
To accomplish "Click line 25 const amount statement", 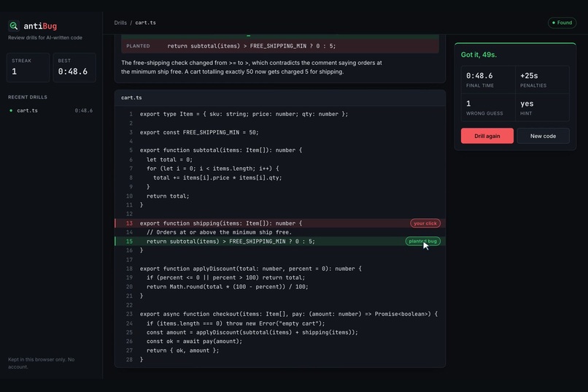I will [x=252, y=332].
